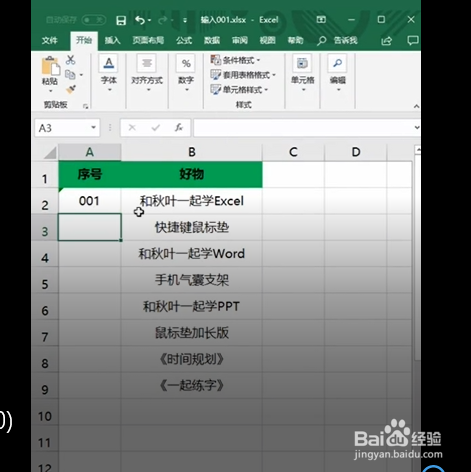Click cell 和秋叶一起学PPT
Image resolution: width=471 pixels, height=472 pixels.
coord(192,306)
